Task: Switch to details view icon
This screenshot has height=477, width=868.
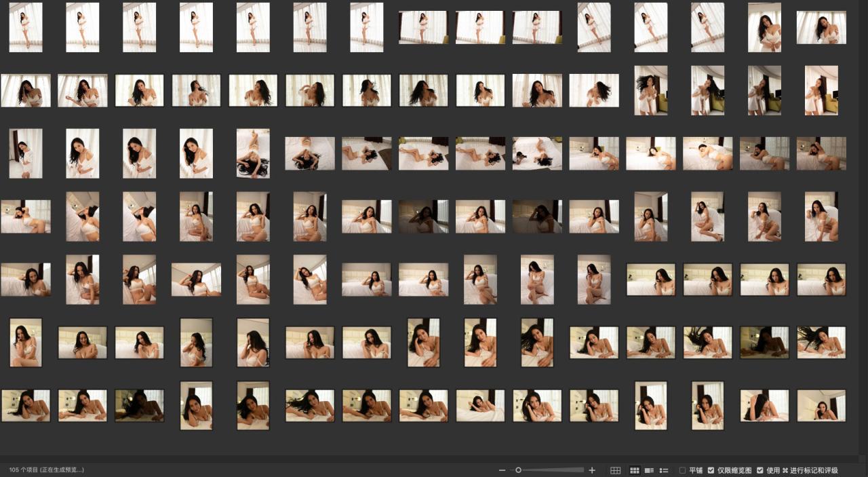Action: click(649, 470)
